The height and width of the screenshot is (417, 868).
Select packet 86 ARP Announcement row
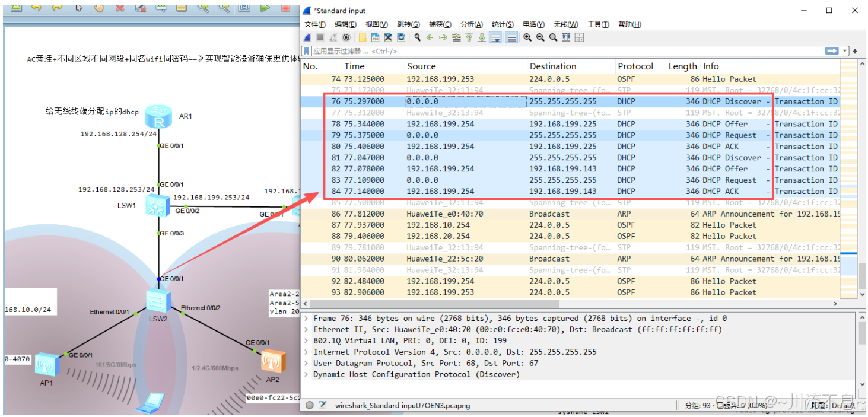coord(571,214)
